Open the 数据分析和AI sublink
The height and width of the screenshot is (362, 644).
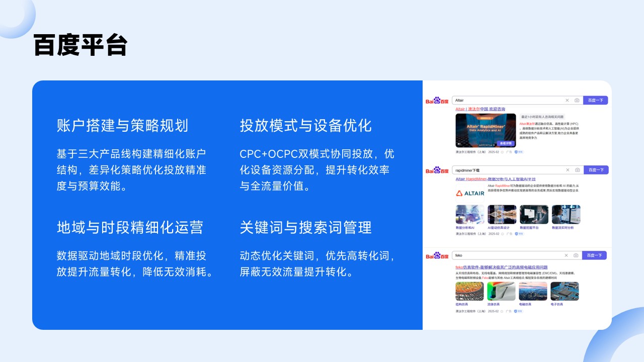tap(465, 228)
